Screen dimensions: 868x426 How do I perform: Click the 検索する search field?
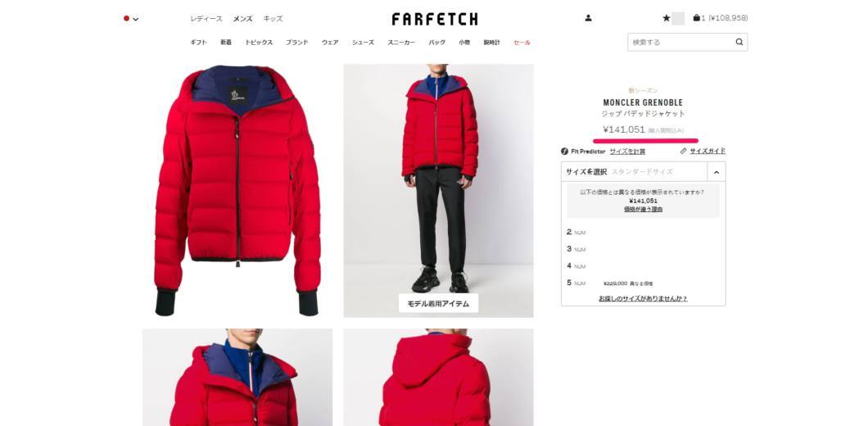click(x=681, y=42)
